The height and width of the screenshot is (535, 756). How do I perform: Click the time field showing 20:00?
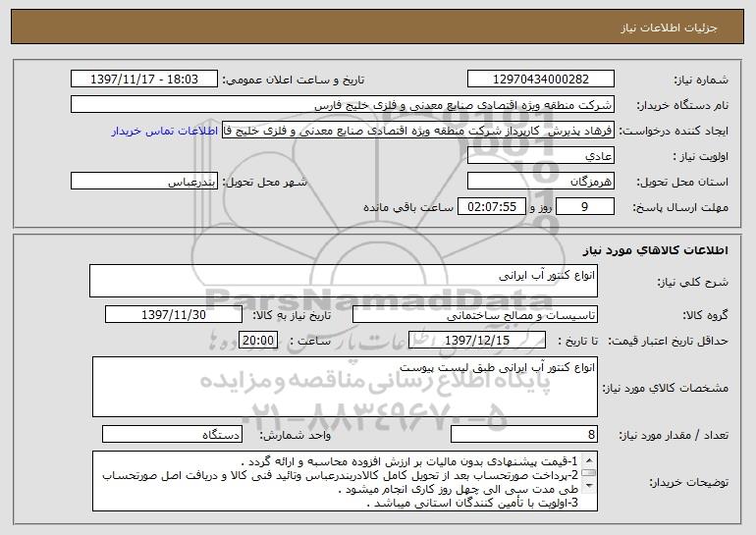tap(258, 341)
